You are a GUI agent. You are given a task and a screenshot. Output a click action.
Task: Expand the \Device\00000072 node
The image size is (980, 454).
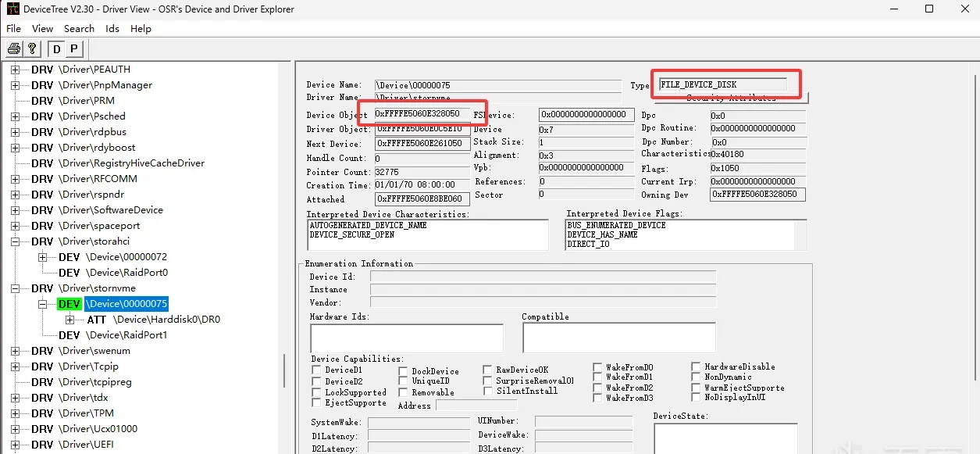coord(42,257)
